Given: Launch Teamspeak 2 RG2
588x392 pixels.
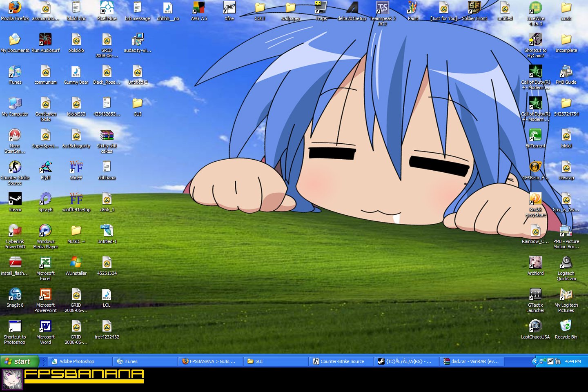Looking at the screenshot, I should (x=382, y=9).
